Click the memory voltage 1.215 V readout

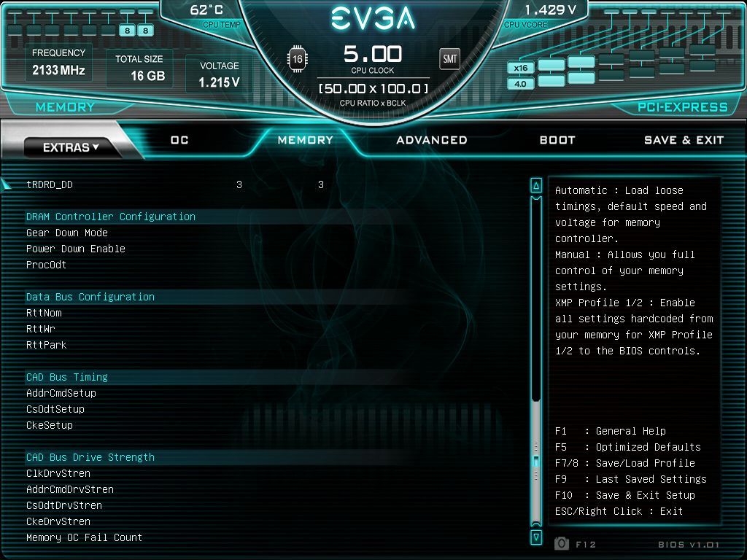pos(219,82)
